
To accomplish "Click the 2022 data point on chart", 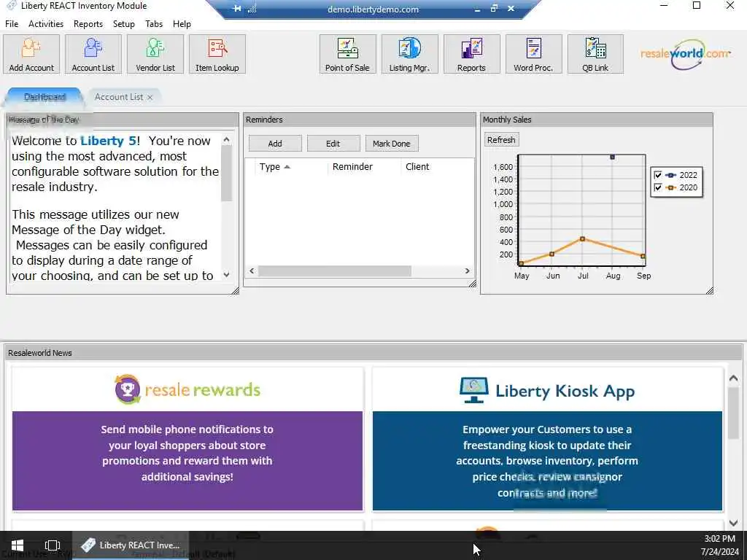I will pos(612,157).
